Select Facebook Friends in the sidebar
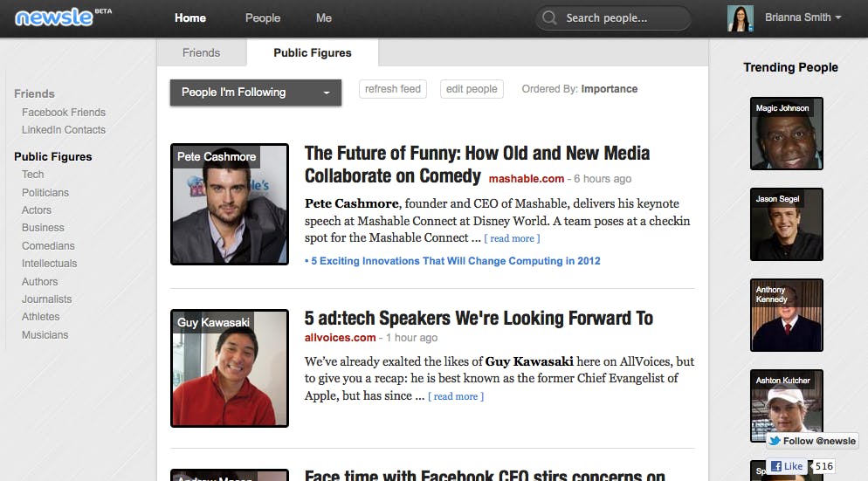This screenshot has width=868, height=481. tap(64, 113)
